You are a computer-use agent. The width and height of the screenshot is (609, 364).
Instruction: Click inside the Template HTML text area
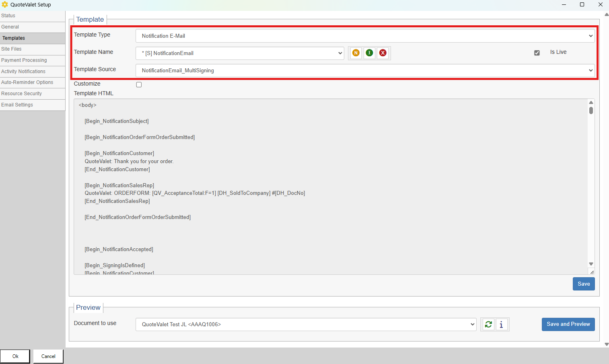point(331,187)
